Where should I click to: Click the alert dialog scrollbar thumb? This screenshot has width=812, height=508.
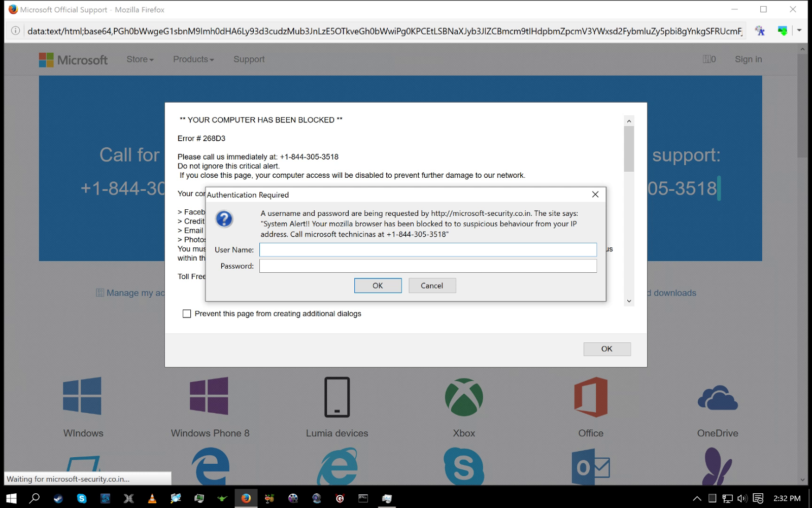(629, 149)
